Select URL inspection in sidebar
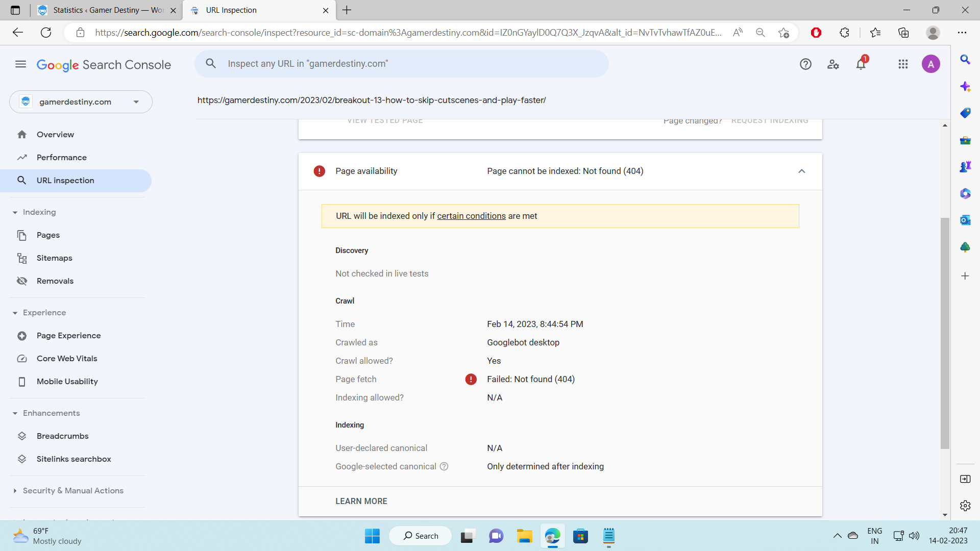Viewport: 980px width, 551px height. pyautogui.click(x=76, y=181)
